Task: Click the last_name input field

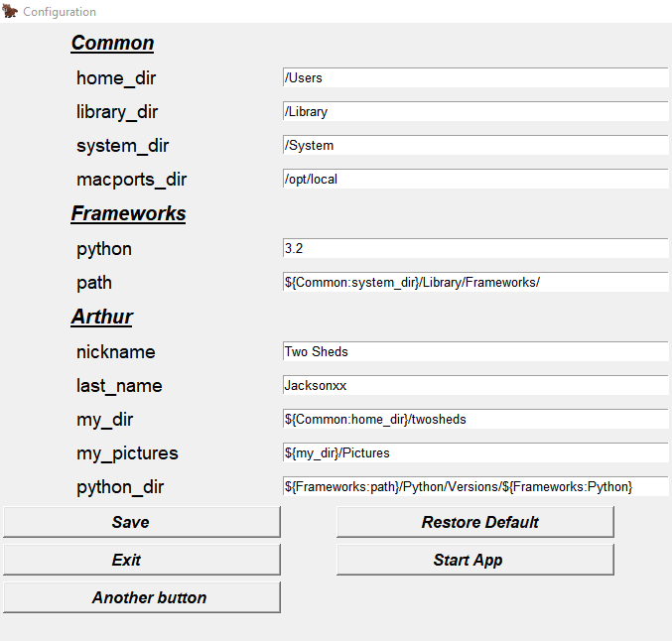Action: (474, 385)
